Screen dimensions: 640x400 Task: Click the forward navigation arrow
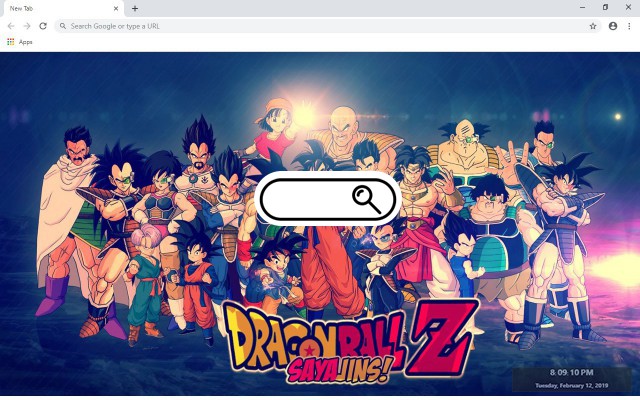tap(27, 26)
